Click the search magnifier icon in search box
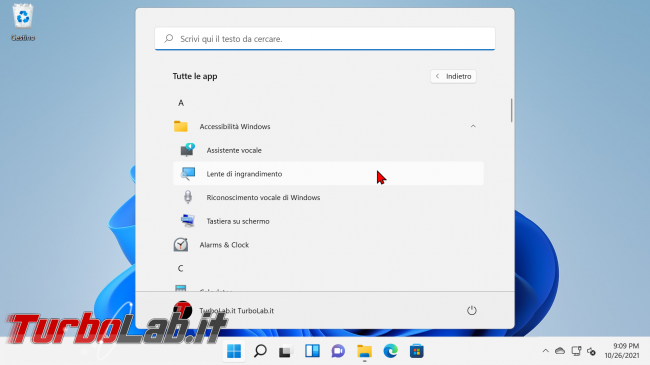 168,39
